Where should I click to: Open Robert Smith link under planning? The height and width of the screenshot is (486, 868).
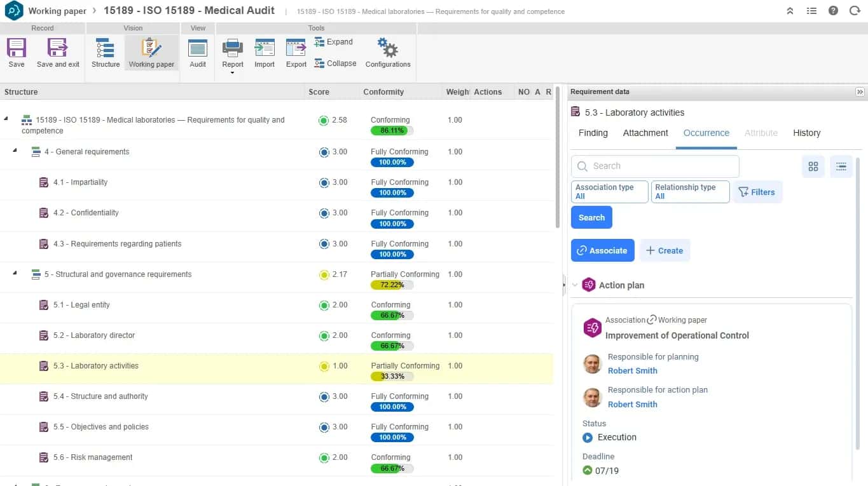click(x=633, y=371)
